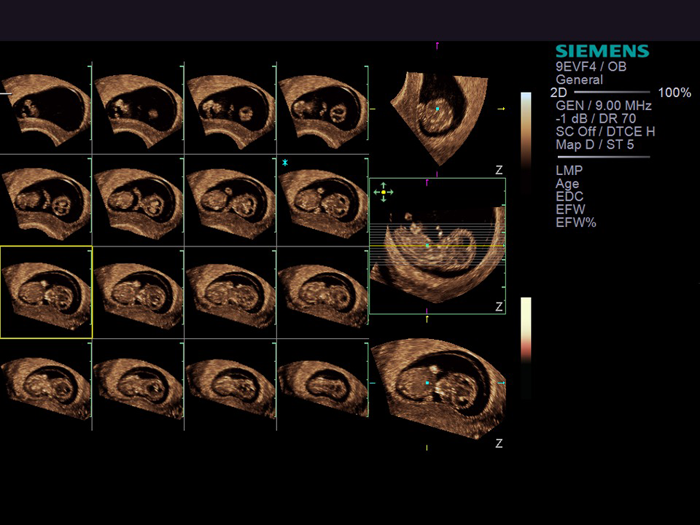This screenshot has width=700, height=525.
Task: Click the Z label inside sagittal view
Action: 499,307
